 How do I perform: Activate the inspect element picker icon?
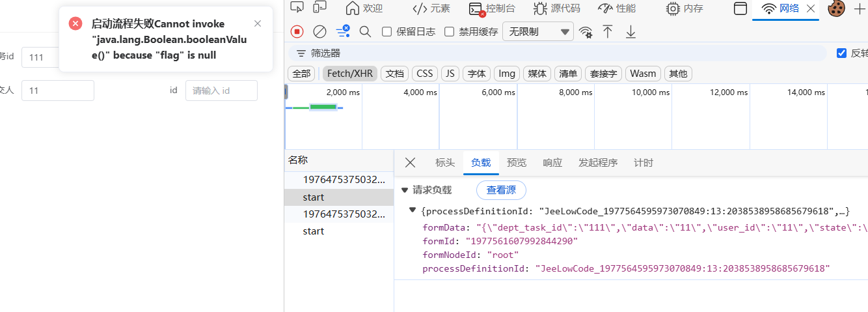(x=297, y=8)
